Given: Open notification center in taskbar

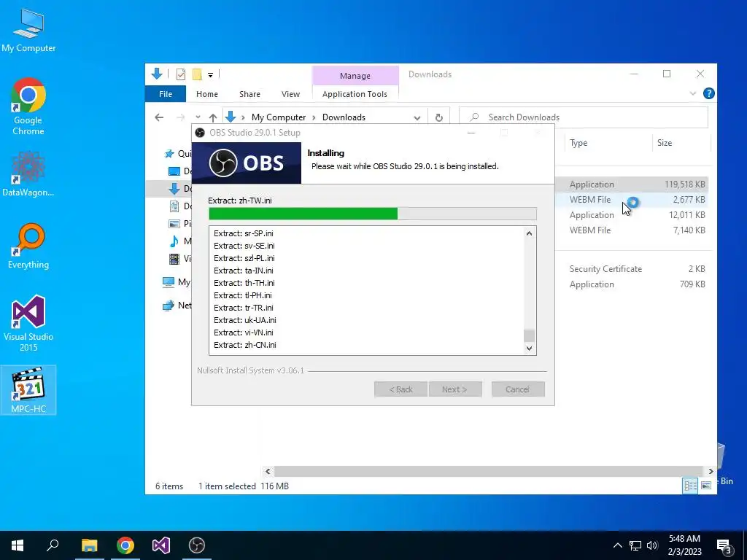Looking at the screenshot, I should [x=724, y=545].
